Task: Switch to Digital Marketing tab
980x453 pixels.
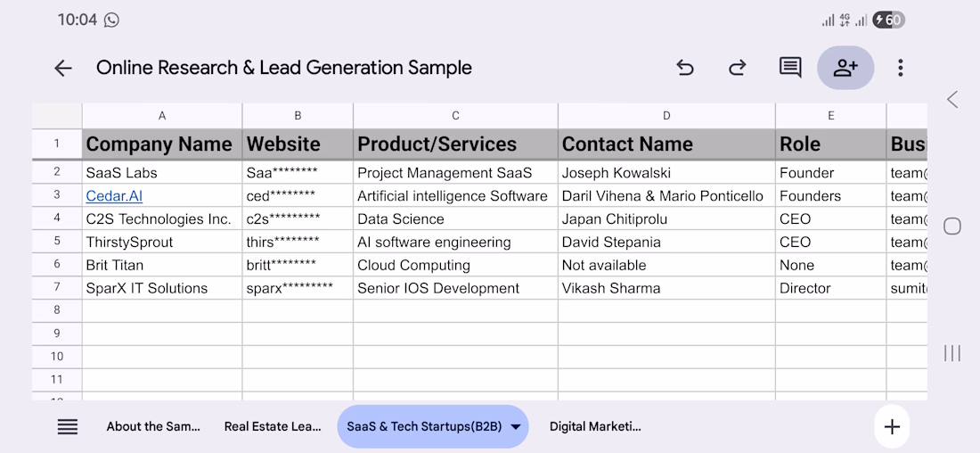Action: [595, 426]
